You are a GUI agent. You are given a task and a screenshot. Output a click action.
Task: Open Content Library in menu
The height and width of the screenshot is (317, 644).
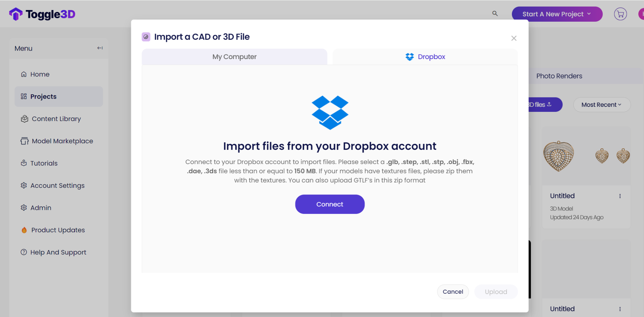[x=59, y=119]
